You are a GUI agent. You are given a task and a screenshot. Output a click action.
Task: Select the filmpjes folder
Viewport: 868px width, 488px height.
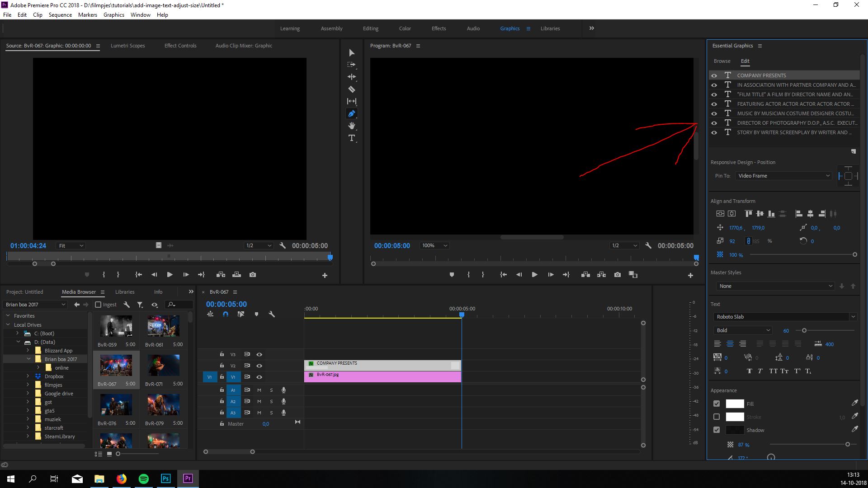coord(53,385)
